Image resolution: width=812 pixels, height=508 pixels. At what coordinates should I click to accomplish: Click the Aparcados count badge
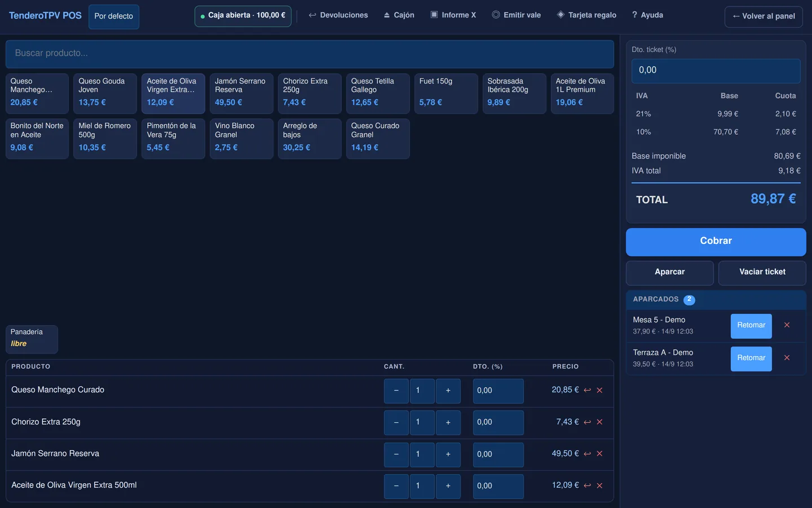(x=689, y=300)
